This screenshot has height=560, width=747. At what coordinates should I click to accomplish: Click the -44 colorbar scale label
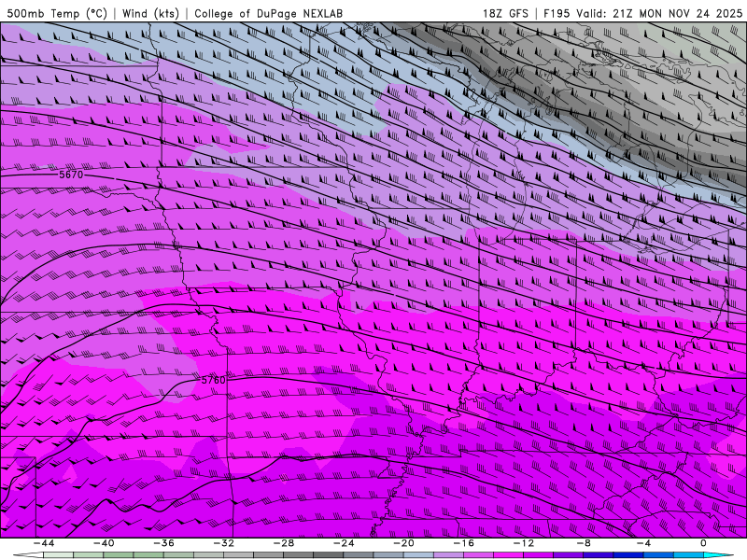pyautogui.click(x=44, y=543)
